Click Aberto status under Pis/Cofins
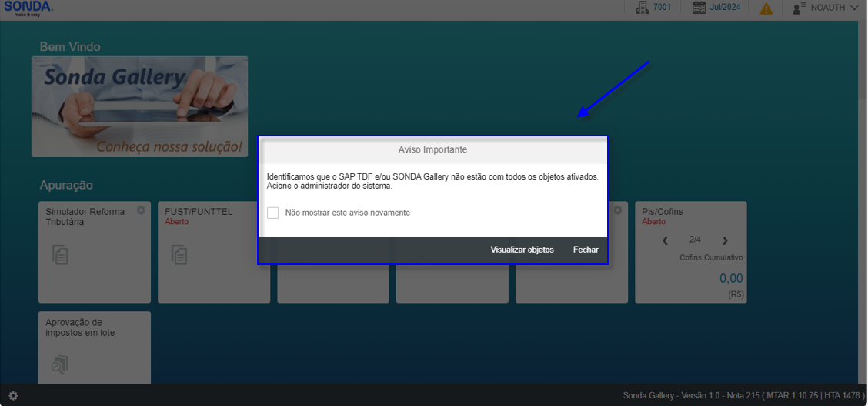Screen dimensions: 868x406 654,222
